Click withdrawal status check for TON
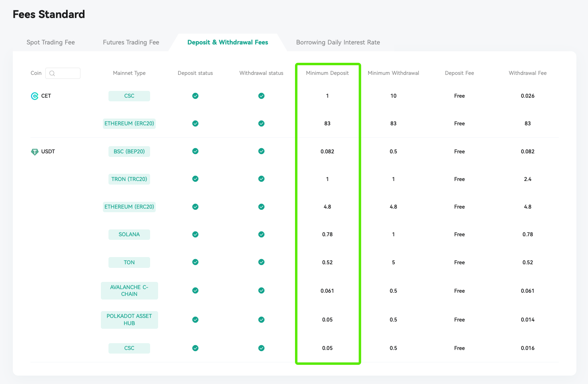 point(261,262)
